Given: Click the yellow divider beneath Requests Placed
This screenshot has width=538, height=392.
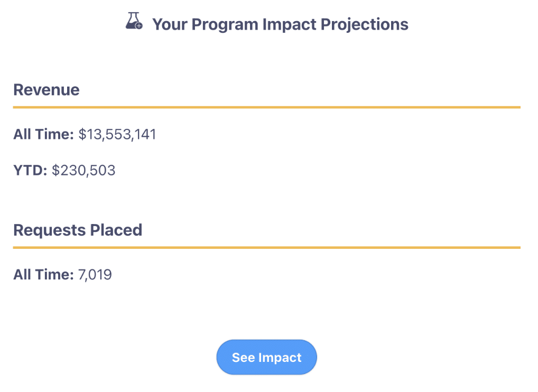Looking at the screenshot, I should [x=267, y=247].
